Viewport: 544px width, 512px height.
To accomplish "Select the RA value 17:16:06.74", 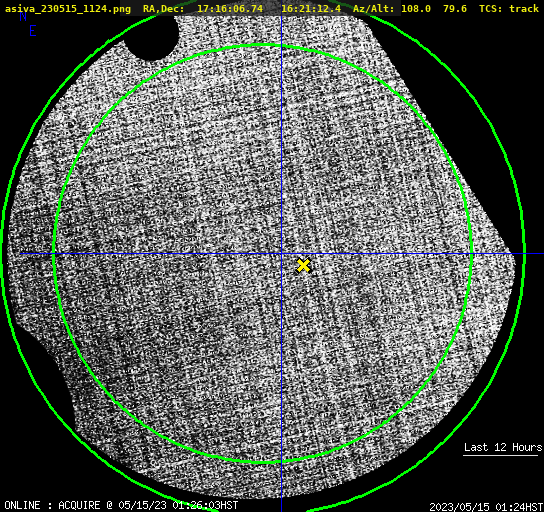I will (230, 8).
